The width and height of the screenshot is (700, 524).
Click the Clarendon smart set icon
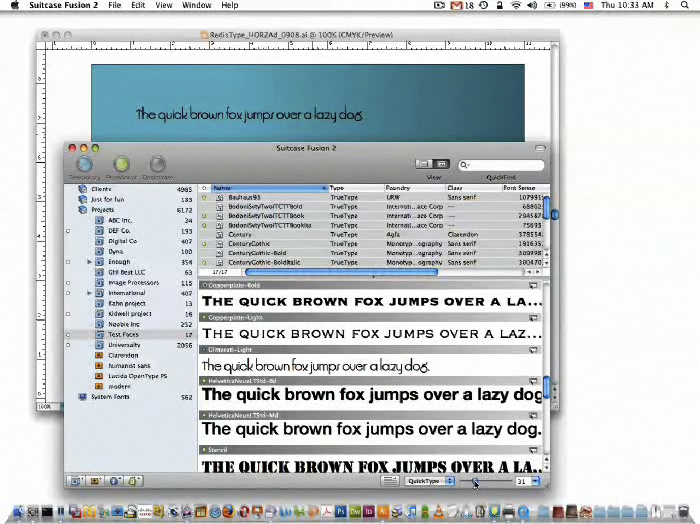[x=99, y=355]
